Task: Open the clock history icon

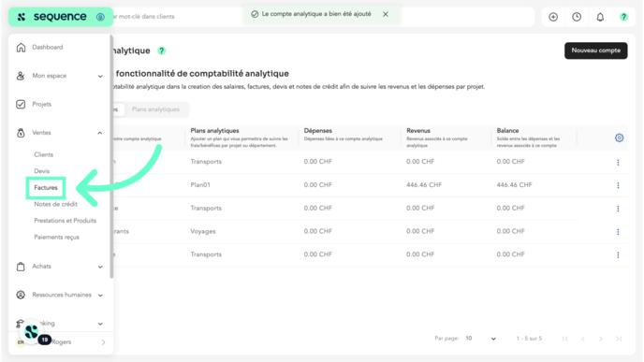Action: (x=577, y=17)
